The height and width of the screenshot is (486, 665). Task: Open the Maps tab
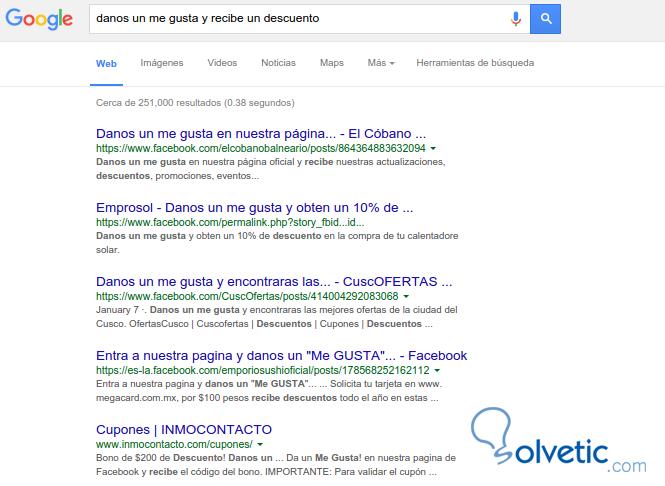pyautogui.click(x=332, y=63)
